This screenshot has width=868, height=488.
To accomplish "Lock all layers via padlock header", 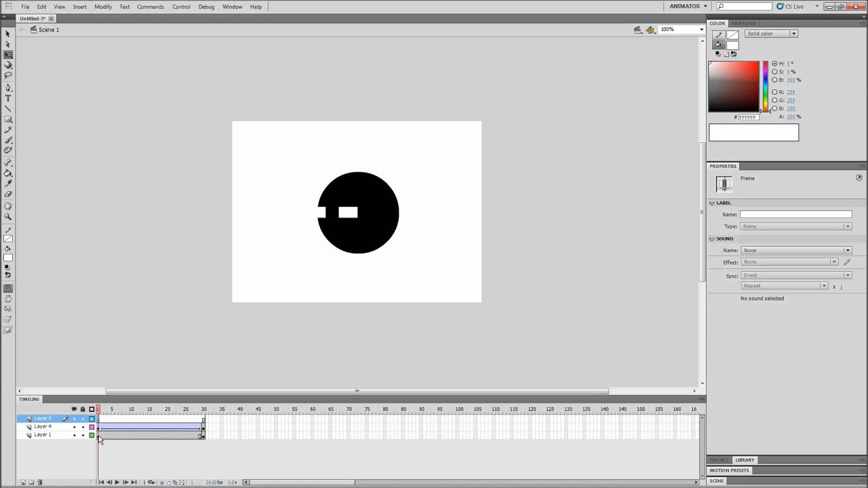I will [x=83, y=409].
